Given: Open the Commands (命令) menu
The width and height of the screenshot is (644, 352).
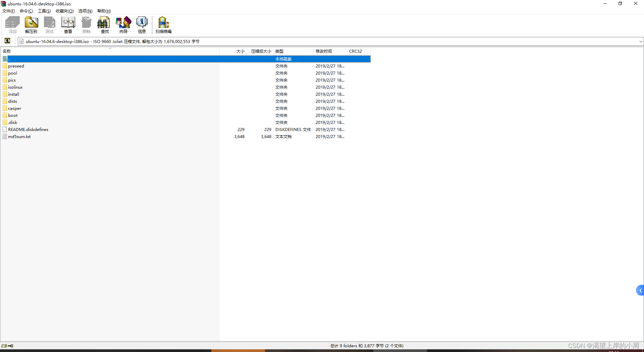Looking at the screenshot, I should tap(26, 11).
